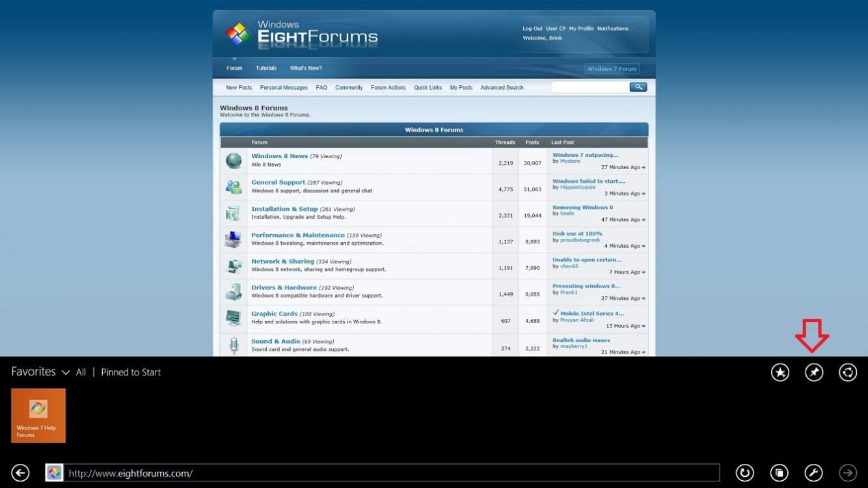
Task: Open the New Posts menu item
Action: tap(239, 88)
